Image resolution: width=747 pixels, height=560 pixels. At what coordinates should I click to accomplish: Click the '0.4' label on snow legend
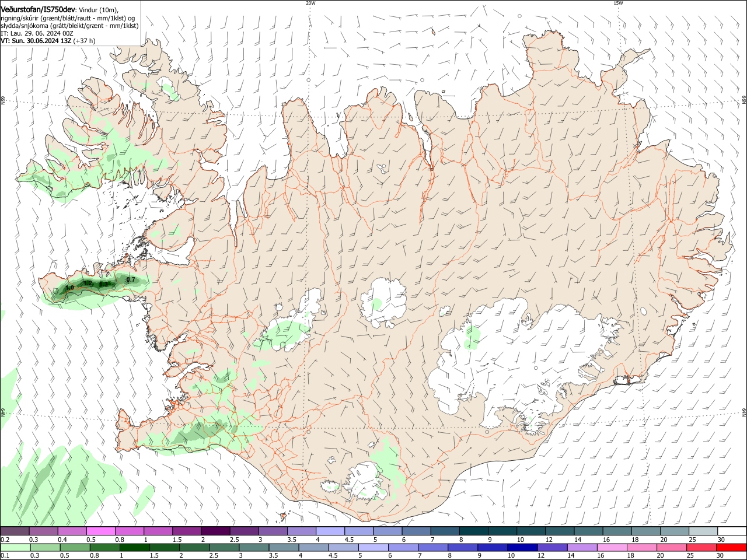coord(62,540)
